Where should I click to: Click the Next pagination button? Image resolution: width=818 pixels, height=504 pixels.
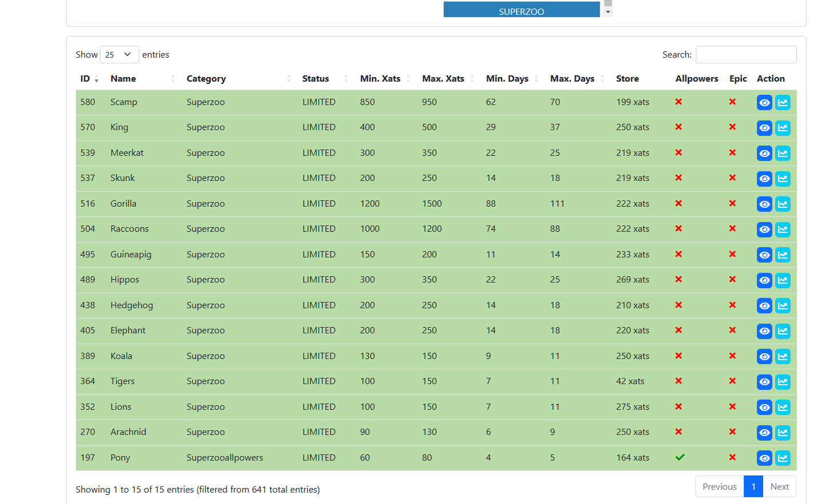pos(780,486)
